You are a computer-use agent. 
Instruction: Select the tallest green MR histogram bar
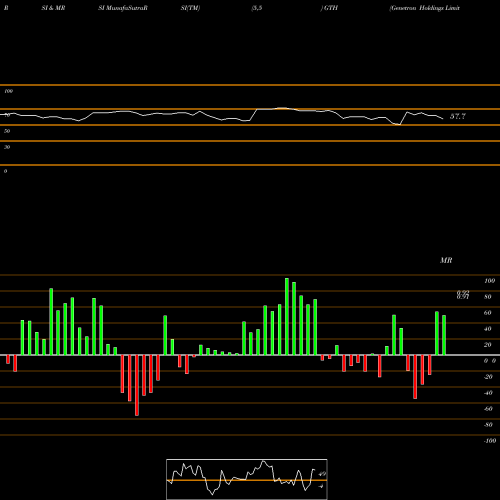tap(287, 316)
